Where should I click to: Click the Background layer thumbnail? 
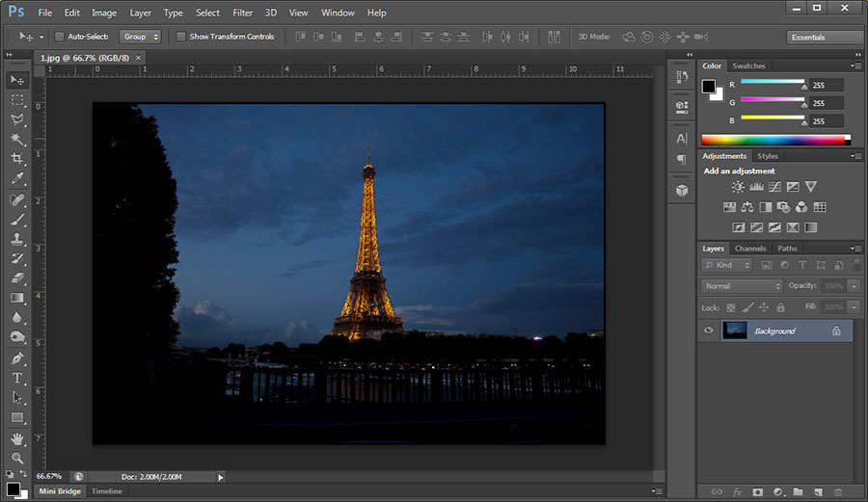click(735, 330)
